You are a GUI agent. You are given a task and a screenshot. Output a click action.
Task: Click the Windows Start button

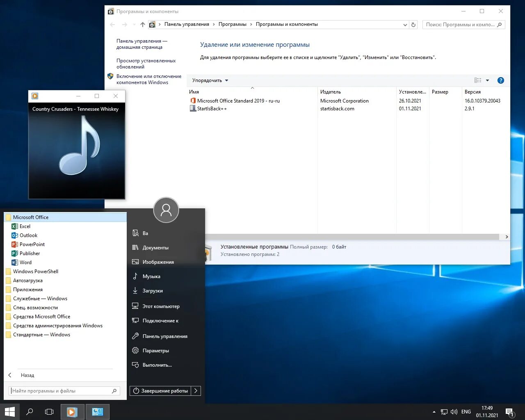click(x=9, y=412)
